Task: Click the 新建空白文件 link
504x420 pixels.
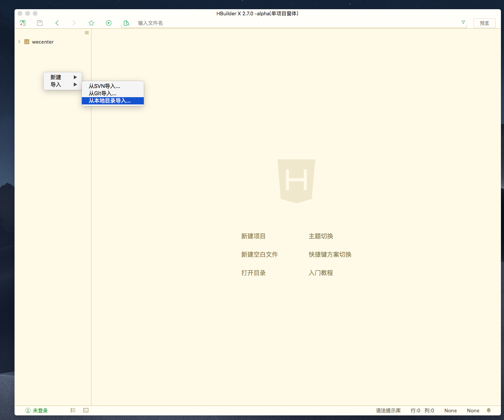Action: pos(259,255)
